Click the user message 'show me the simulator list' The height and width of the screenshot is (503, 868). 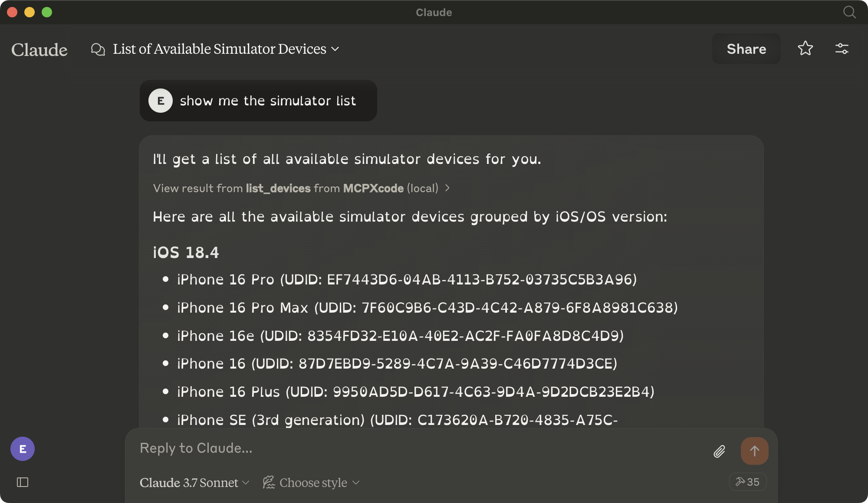(x=267, y=101)
